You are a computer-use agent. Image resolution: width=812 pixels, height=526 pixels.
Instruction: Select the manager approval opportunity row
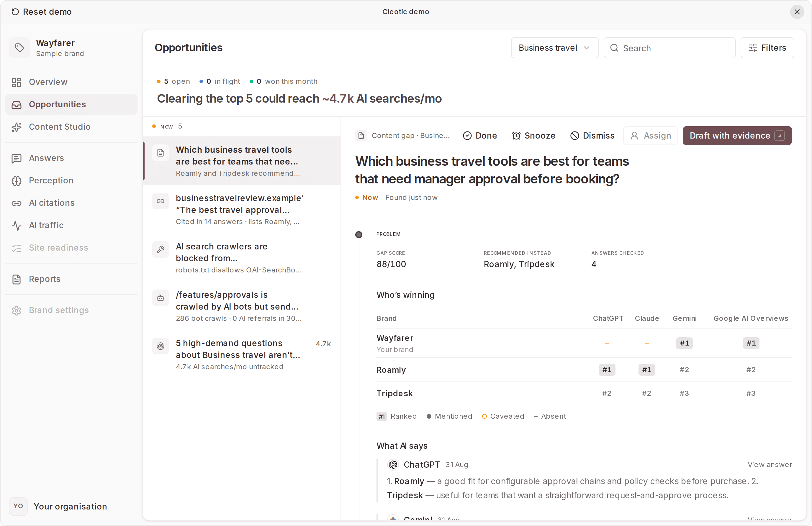[x=242, y=161]
